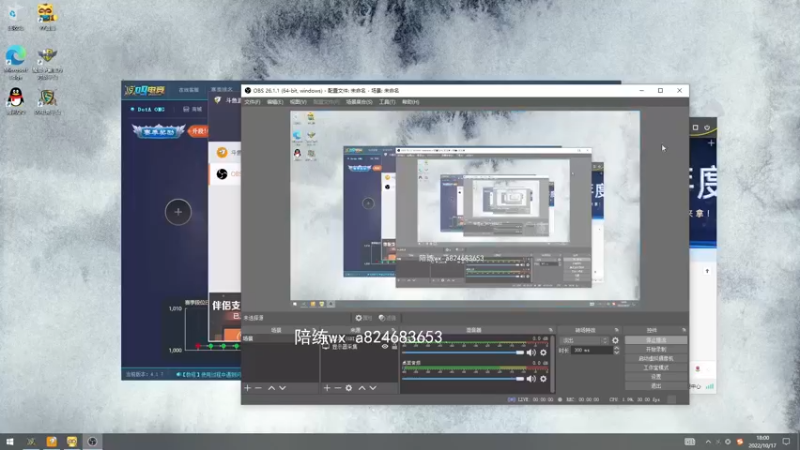Click the source Properties gear button in OBS
This screenshot has width=800, height=450.
tap(364, 318)
